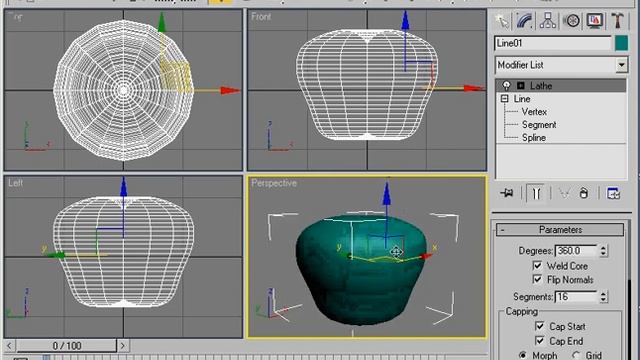
Task: Click the Top viewport label
Action: 16,17
